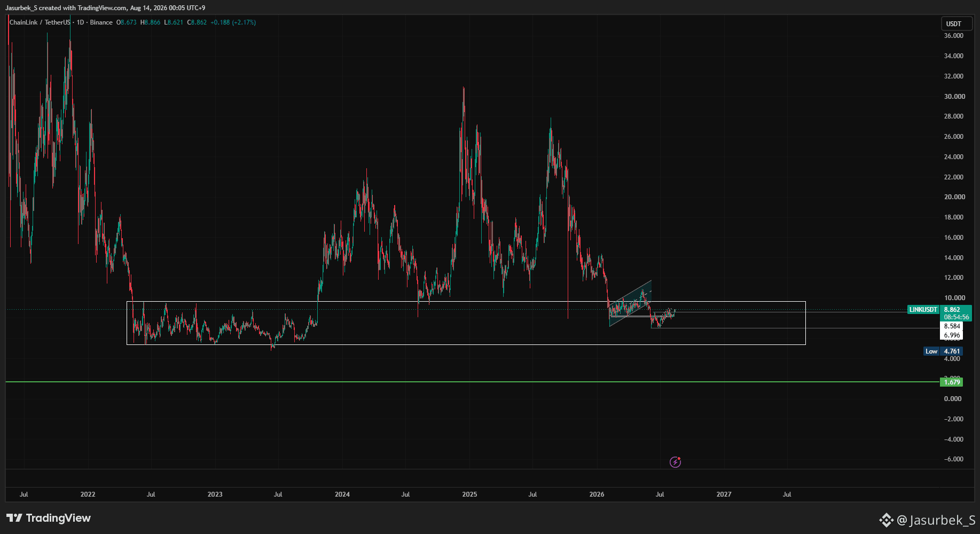Click the 2022 label on time axis
Screen dimensions: 980x534
[88, 494]
